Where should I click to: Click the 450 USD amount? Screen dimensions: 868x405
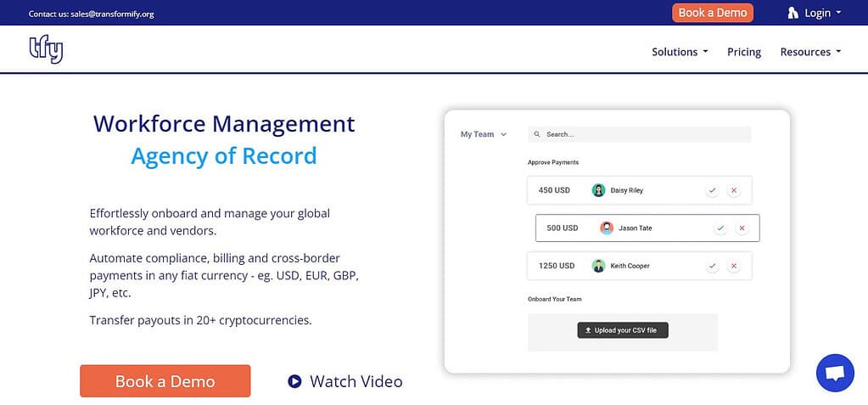click(x=554, y=190)
